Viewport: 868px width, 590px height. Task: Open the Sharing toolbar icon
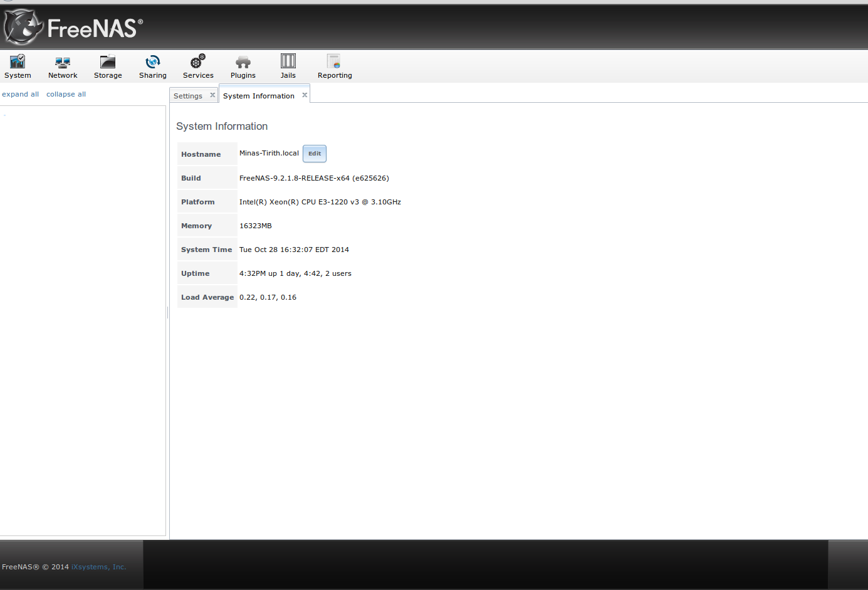153,66
